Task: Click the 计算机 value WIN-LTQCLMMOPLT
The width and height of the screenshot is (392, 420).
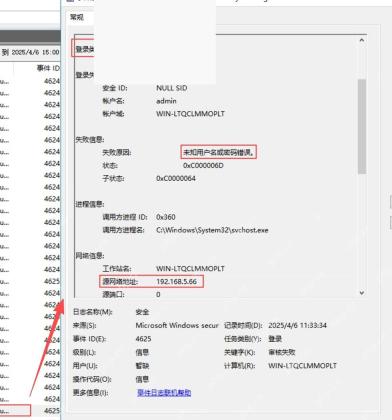Action: pos(302,366)
